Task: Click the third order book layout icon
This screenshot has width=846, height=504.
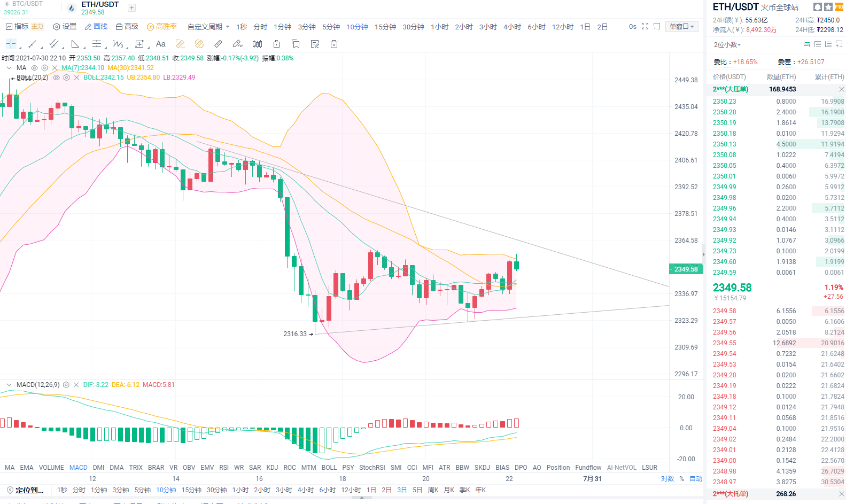Action: [x=828, y=44]
